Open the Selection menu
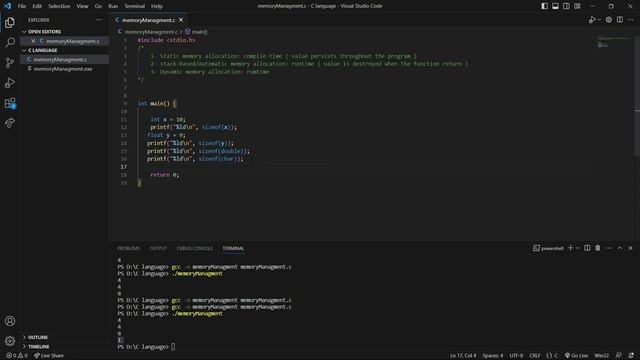This screenshot has width=640, height=360. coord(59,6)
